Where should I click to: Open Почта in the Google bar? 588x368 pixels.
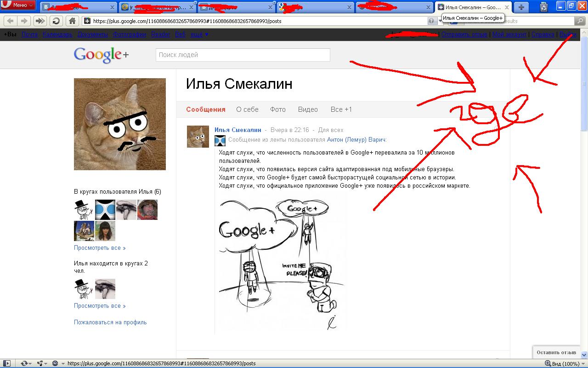point(29,34)
